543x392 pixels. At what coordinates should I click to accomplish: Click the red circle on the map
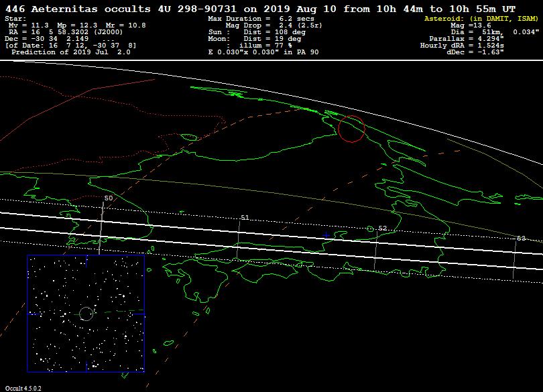coord(351,128)
